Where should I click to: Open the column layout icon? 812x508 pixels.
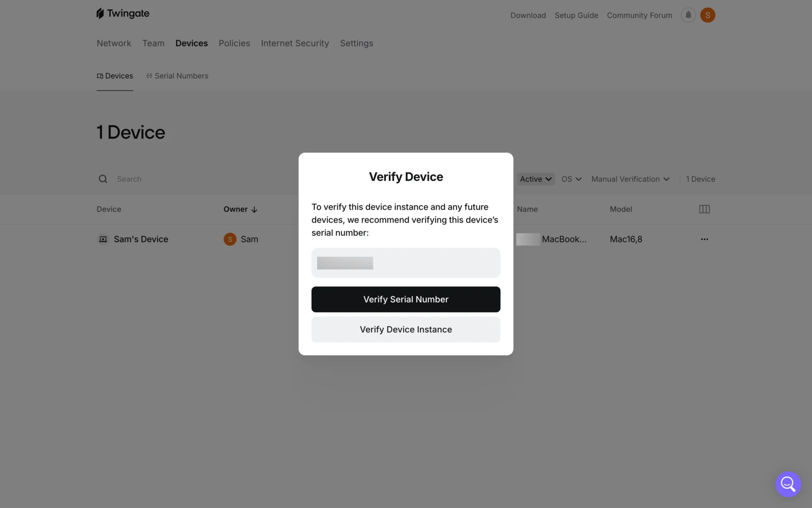[704, 209]
